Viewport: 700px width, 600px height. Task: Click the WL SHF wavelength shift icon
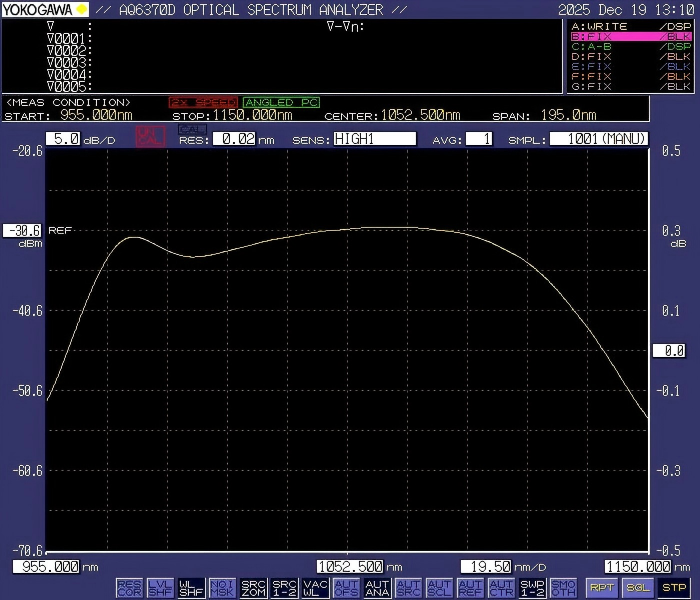coord(191,588)
